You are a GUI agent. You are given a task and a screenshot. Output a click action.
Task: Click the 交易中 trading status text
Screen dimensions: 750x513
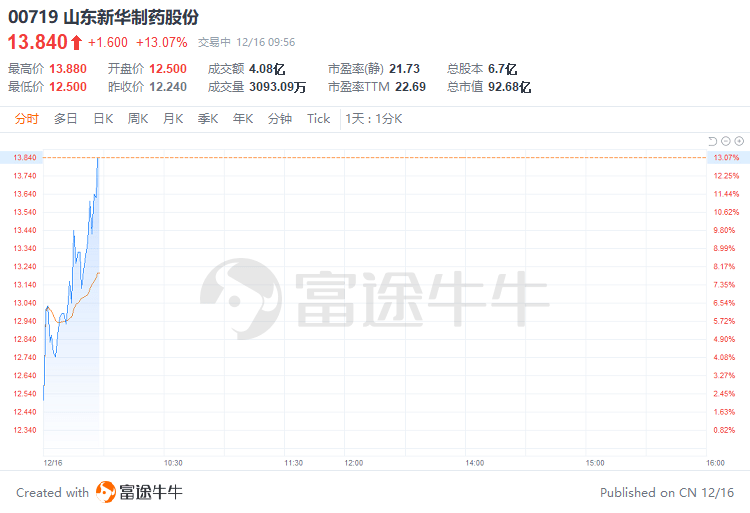coord(214,43)
